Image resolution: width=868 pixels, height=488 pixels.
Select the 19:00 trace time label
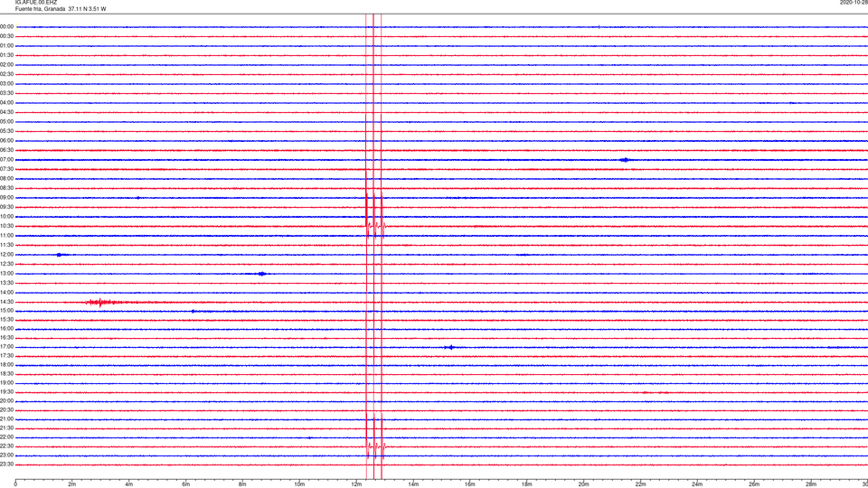[x=6, y=383]
